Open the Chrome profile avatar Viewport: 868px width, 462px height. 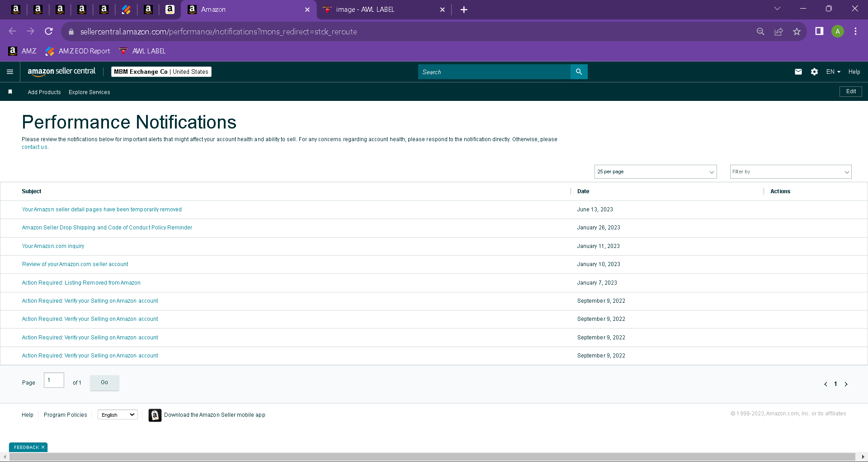point(838,31)
